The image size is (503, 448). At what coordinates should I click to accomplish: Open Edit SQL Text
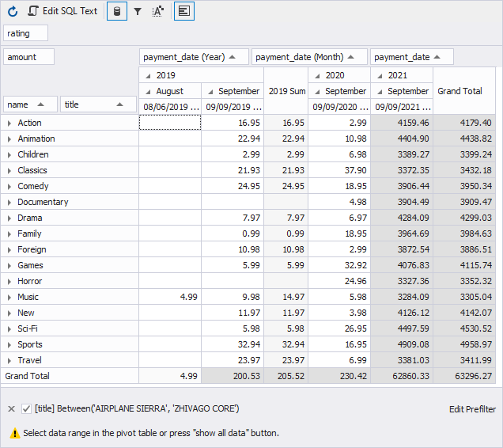coord(63,11)
